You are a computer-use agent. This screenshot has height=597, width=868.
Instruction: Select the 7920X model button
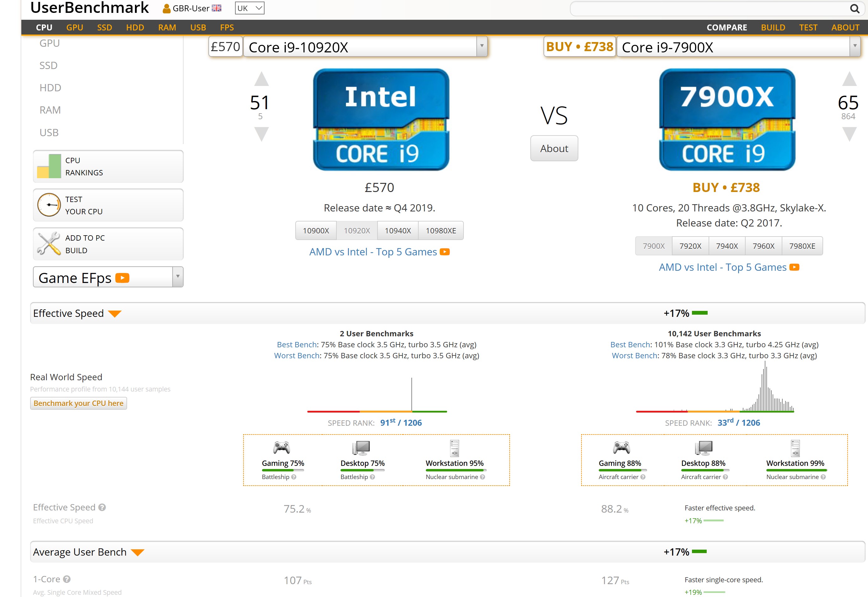click(690, 246)
